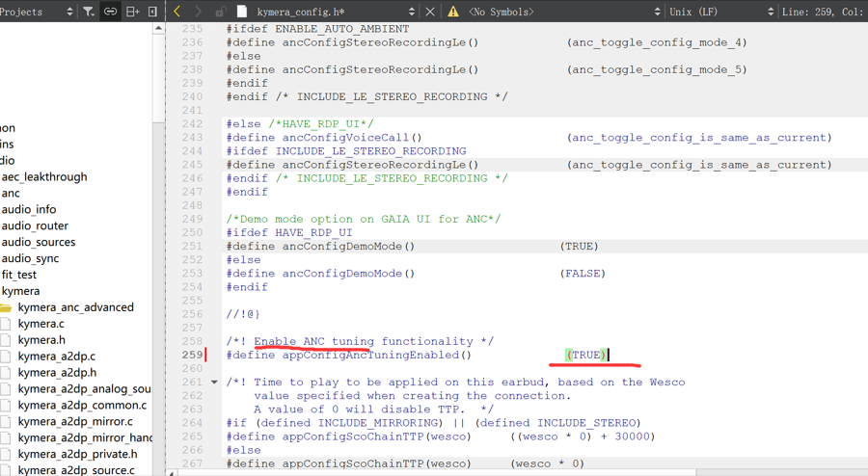
Task: Select the aec_leakthrough tree folder
Action: point(44,177)
